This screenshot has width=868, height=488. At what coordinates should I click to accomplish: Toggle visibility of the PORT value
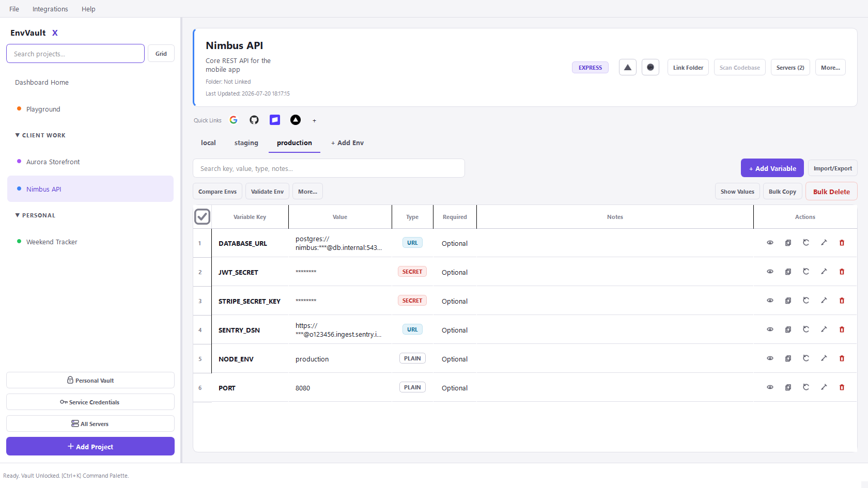[770, 387]
